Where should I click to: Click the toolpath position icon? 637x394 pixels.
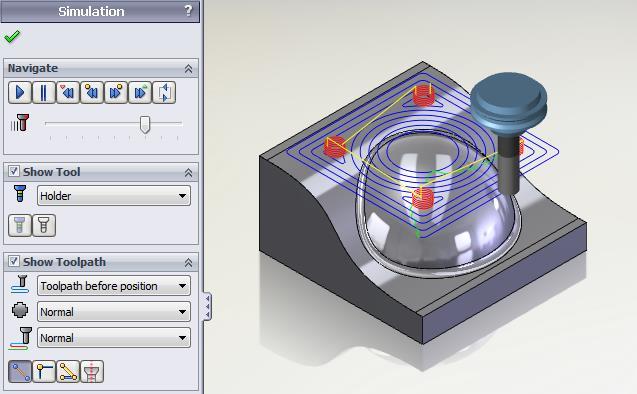[x=20, y=284]
